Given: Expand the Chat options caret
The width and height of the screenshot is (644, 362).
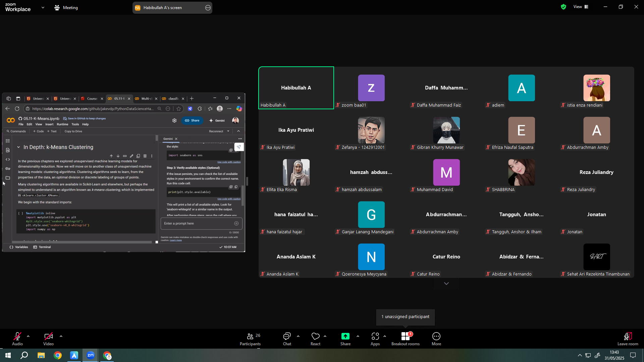Looking at the screenshot, I should tap(298, 336).
